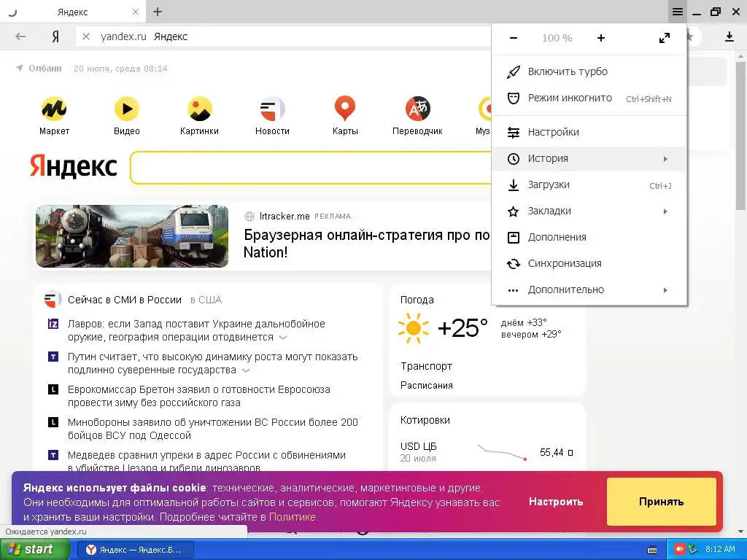Open Загрузки from the menu
Screen dimensions: 747x560
[x=589, y=184]
